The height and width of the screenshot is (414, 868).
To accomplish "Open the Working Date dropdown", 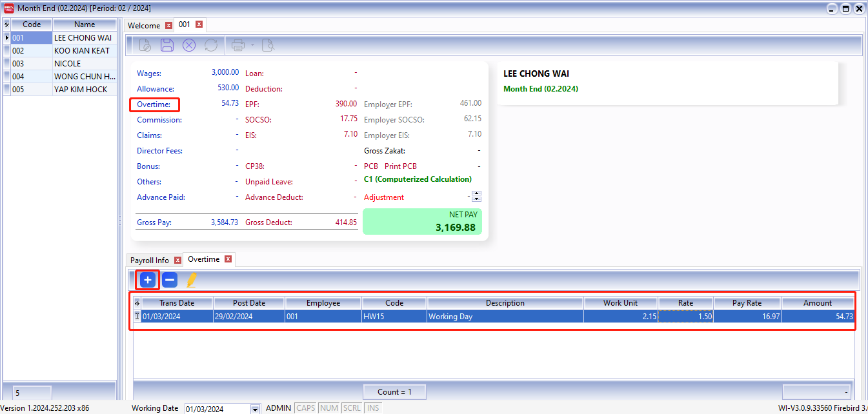I will pos(254,408).
